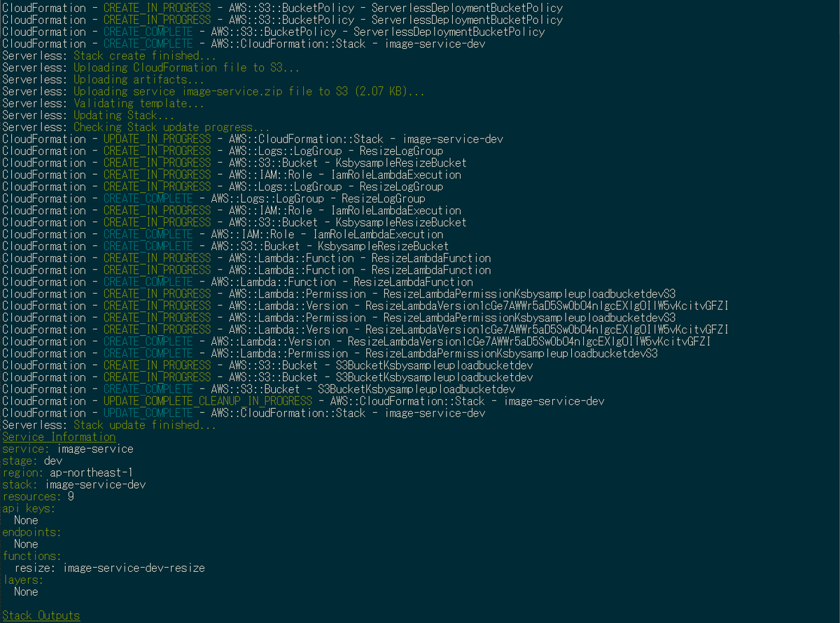Select "Checking Stack update progress..." line
Image resolution: width=840 pixels, height=623 pixels.
point(136,127)
